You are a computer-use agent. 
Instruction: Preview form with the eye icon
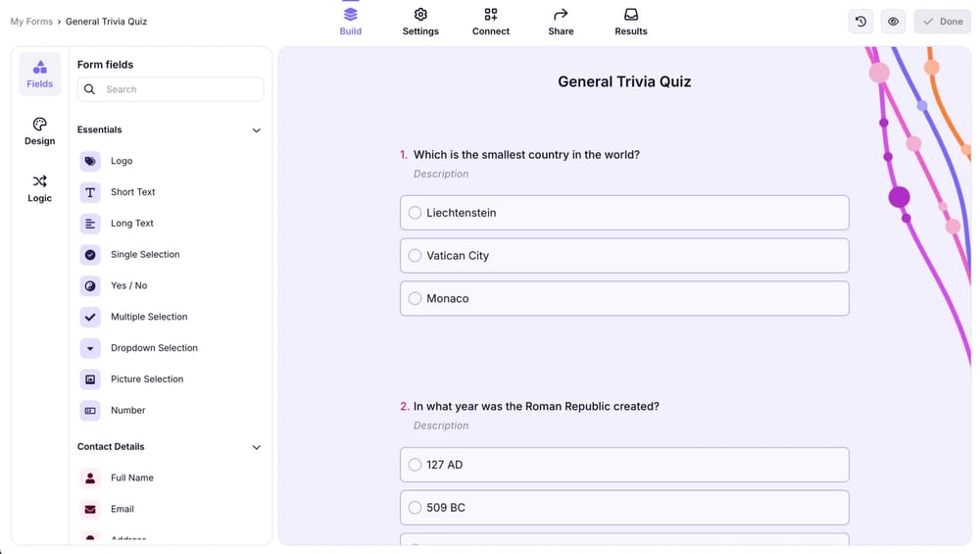coord(893,22)
